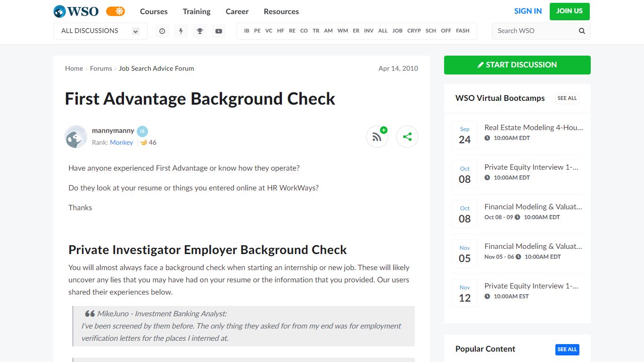Select the AM forum tab
The image size is (644, 362).
coord(329,31)
